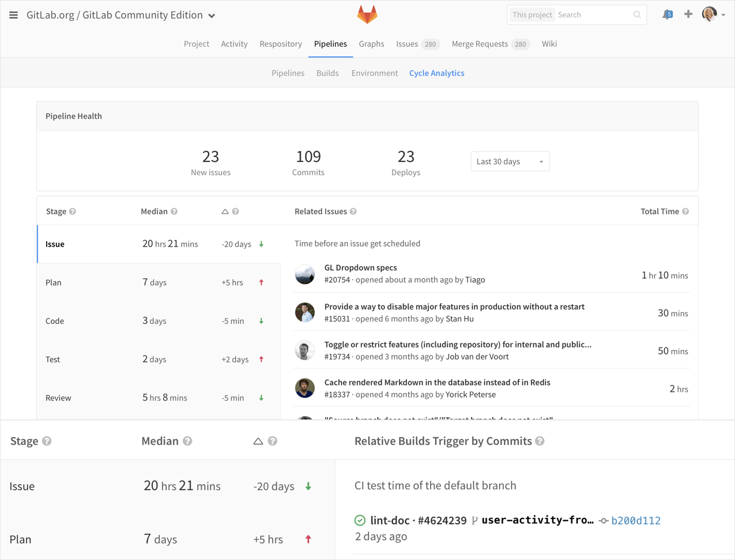Click the search magnifier icon
735x560 pixels.
pyautogui.click(x=637, y=15)
